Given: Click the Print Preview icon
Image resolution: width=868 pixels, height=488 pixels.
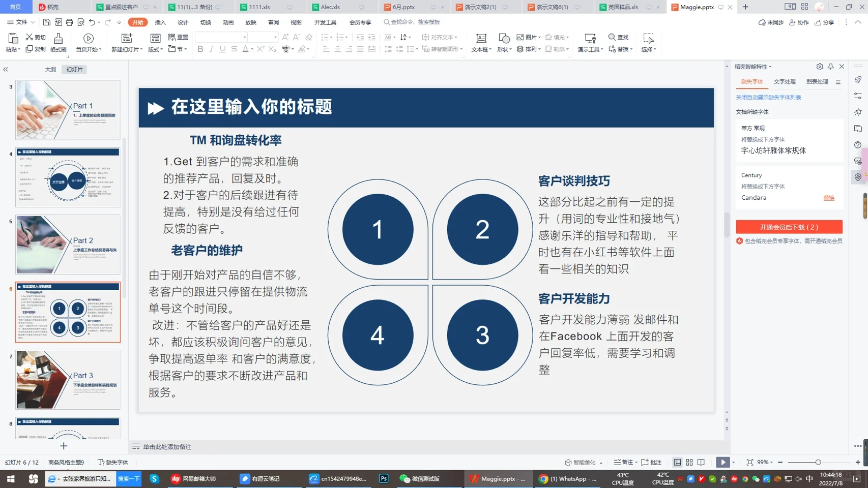Looking at the screenshot, I should 81,22.
